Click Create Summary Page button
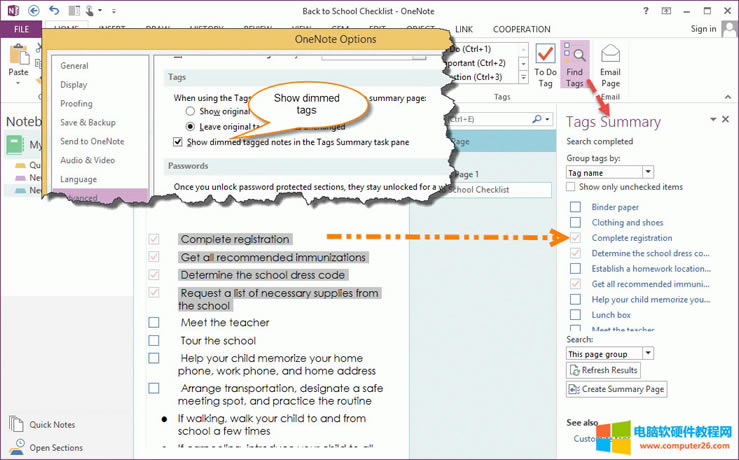Viewport: 739px width, 460px height. (616, 389)
